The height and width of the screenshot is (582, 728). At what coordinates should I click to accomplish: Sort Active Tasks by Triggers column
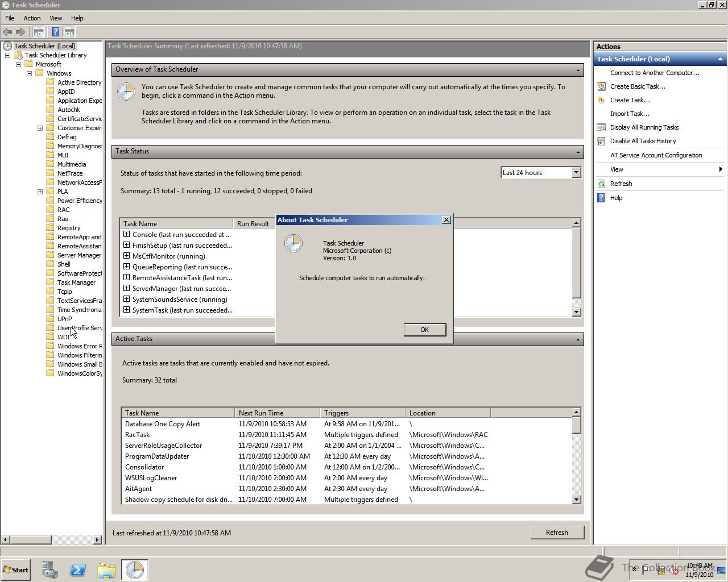coord(363,413)
